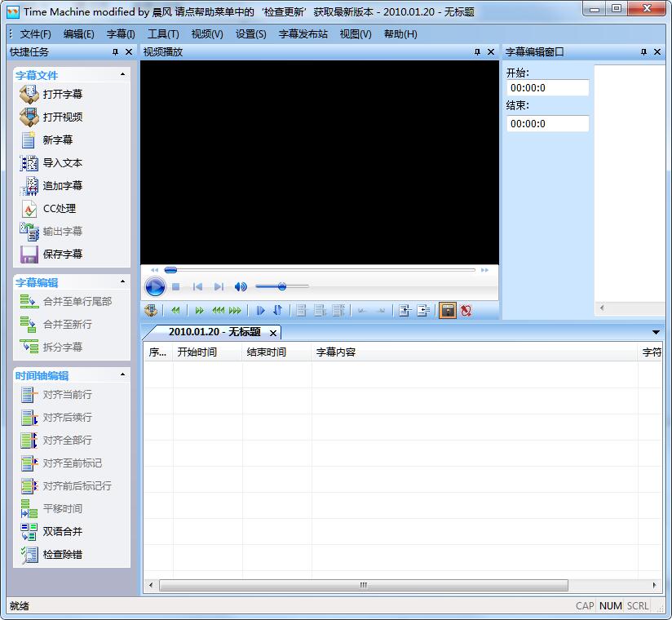Toggle pin on 快捷任务 panel
Image resolution: width=672 pixels, height=620 pixels.
point(115,51)
